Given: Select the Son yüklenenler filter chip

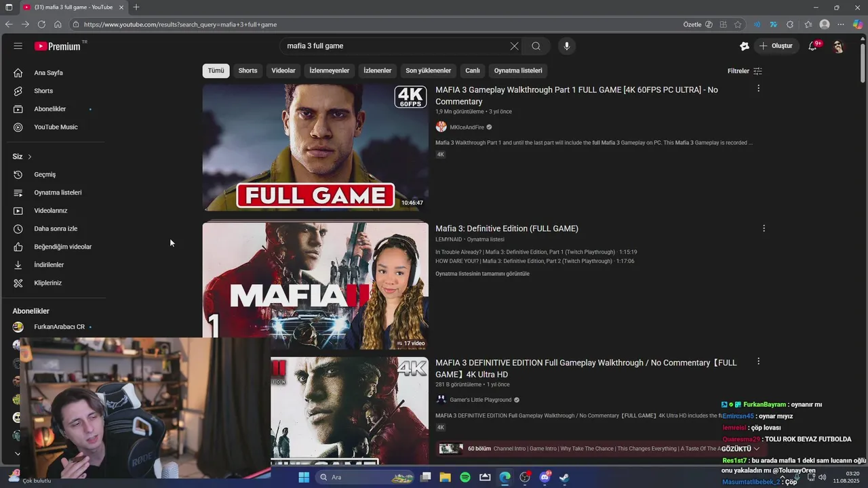Looking at the screenshot, I should coord(428,70).
